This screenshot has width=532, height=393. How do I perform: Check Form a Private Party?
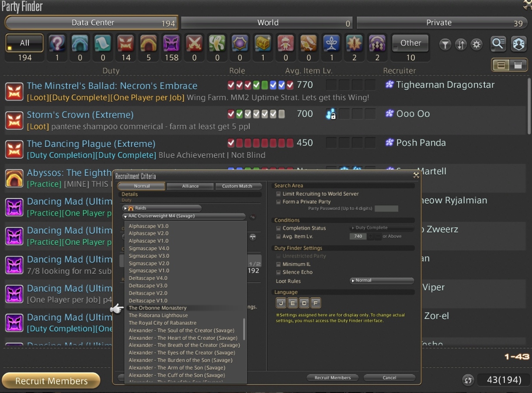[278, 202]
